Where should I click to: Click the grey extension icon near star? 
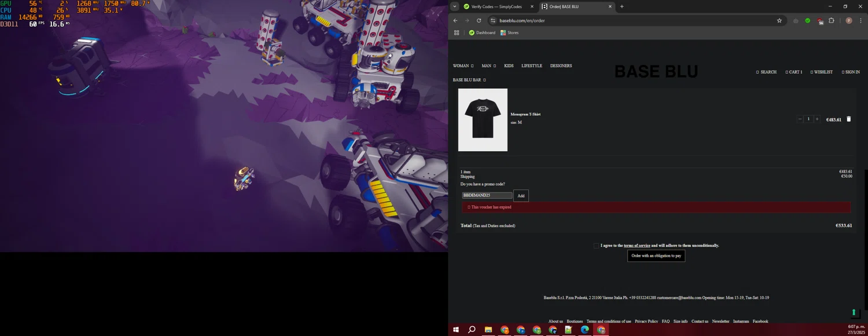[796, 20]
